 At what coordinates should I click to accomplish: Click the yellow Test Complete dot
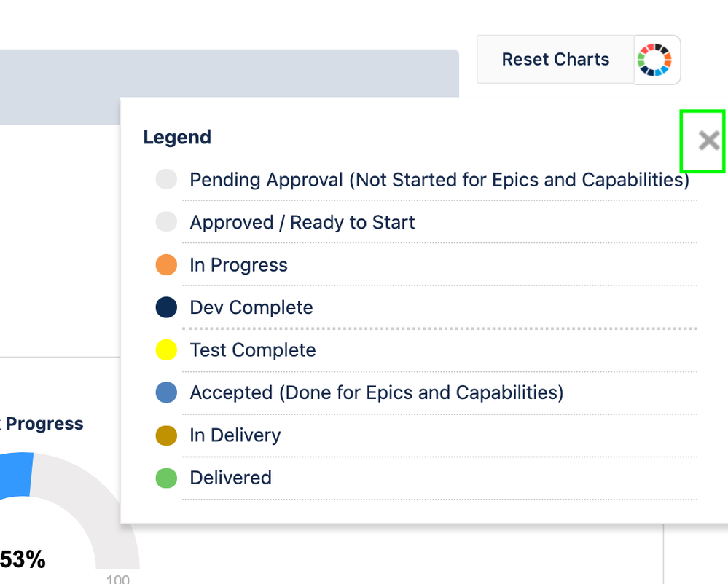tap(166, 350)
